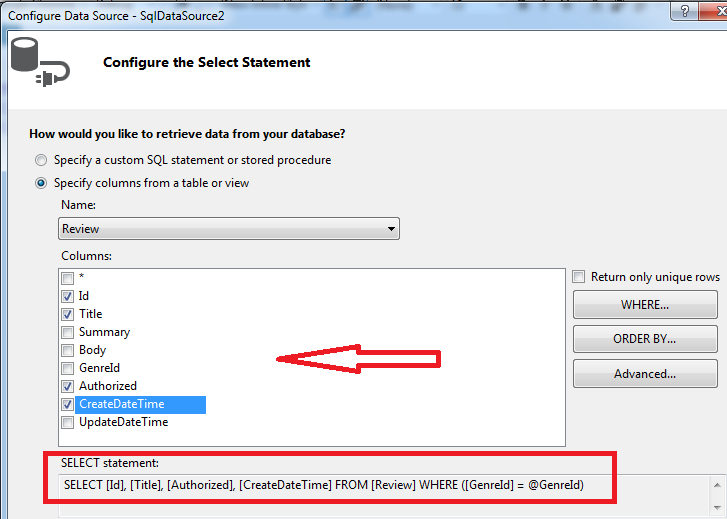
Task: Tick the Body column checkbox
Action: click(67, 350)
